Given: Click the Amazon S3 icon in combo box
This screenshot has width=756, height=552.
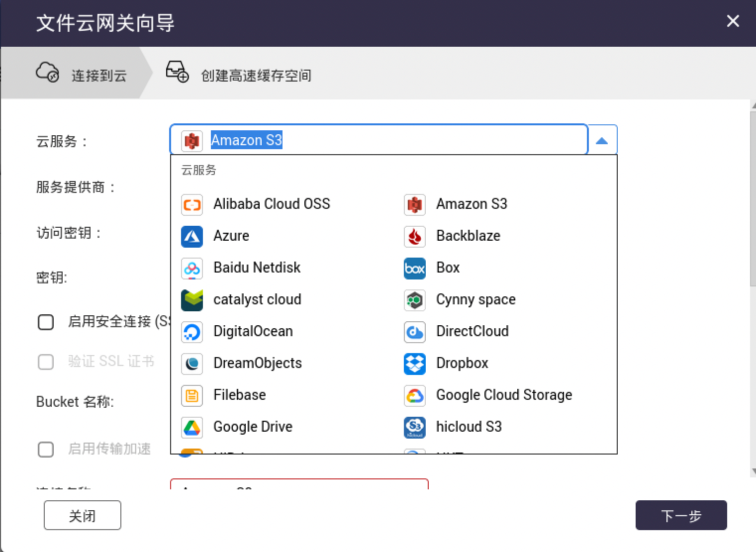Looking at the screenshot, I should (x=192, y=141).
